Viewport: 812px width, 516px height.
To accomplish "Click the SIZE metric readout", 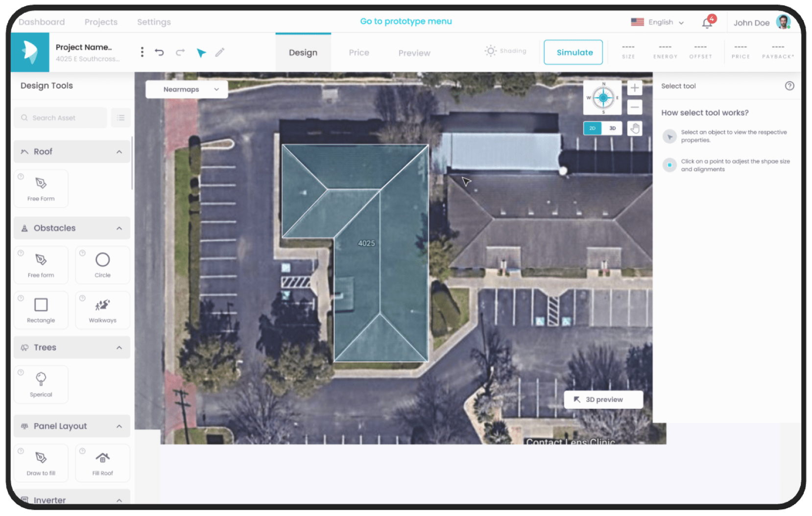I will coord(628,51).
